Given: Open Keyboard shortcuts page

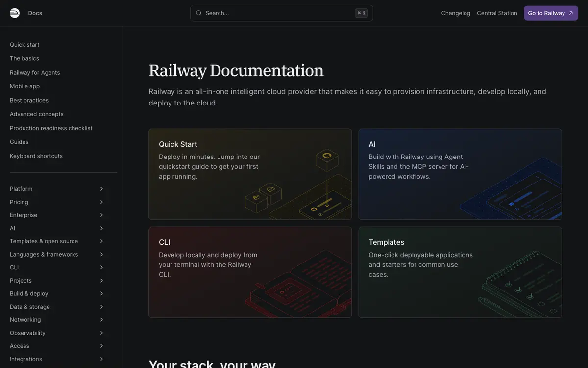Looking at the screenshot, I should pyautogui.click(x=36, y=156).
